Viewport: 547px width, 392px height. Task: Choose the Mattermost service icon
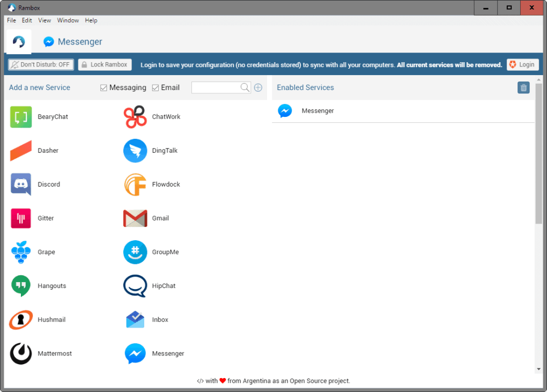coord(21,353)
